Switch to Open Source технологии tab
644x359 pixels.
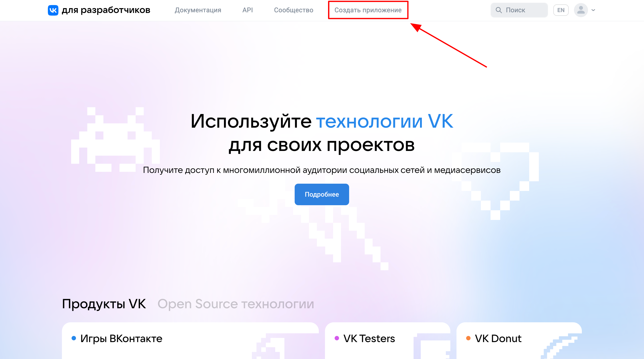click(x=236, y=304)
